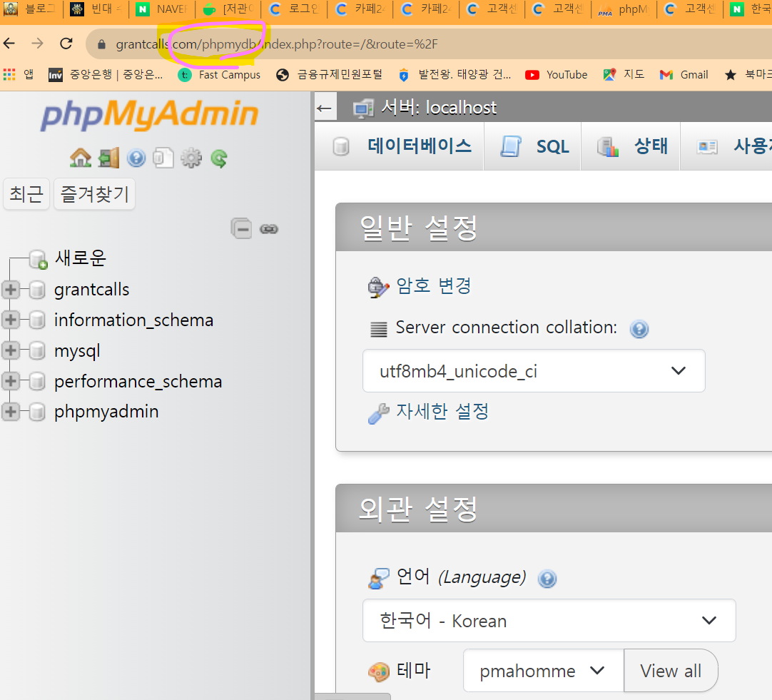Screen dimensions: 772x700
Task: Click the phpMyAdmin logo
Action: [x=149, y=115]
